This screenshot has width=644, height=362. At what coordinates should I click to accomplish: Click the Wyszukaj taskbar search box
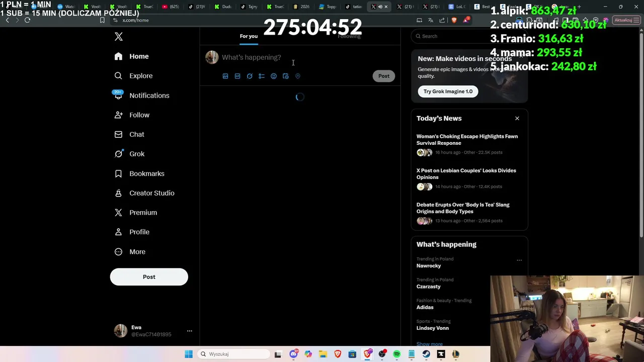click(x=233, y=354)
